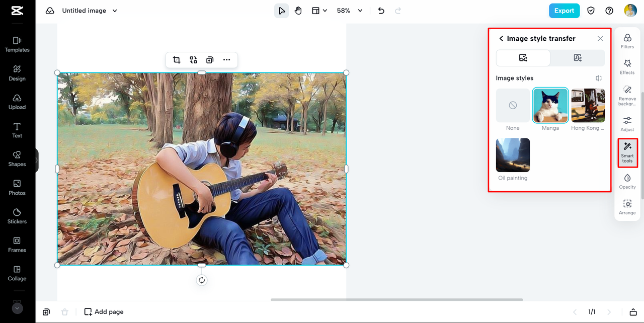
Task: Open more options ellipsis above image
Action: [226, 60]
